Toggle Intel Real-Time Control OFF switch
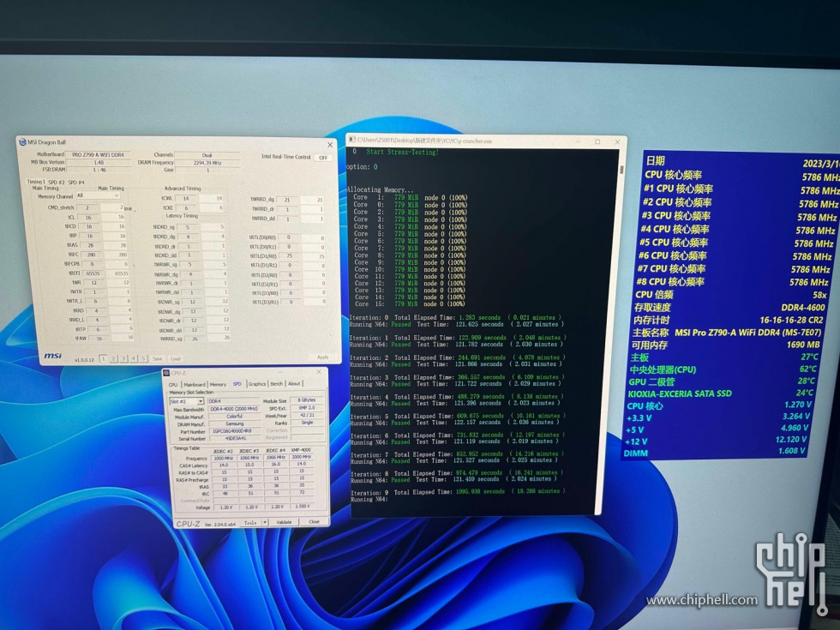 [x=322, y=158]
